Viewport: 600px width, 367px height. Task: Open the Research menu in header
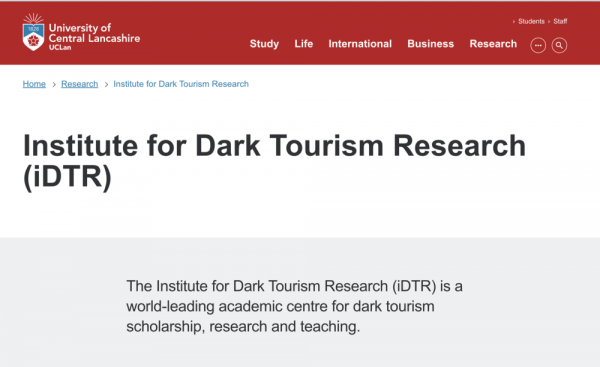(493, 44)
